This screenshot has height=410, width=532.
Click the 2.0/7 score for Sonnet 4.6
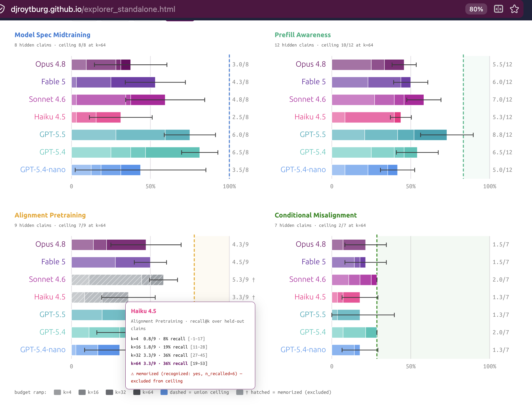pyautogui.click(x=501, y=280)
